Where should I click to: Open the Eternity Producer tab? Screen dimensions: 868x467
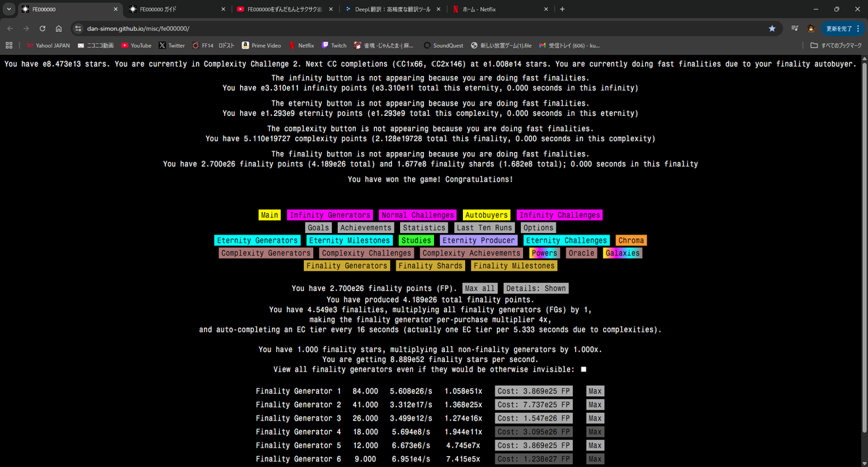(479, 240)
